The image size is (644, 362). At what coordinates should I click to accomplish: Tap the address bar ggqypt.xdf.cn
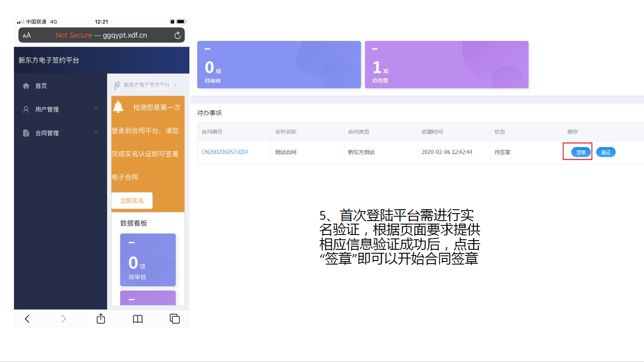click(125, 35)
